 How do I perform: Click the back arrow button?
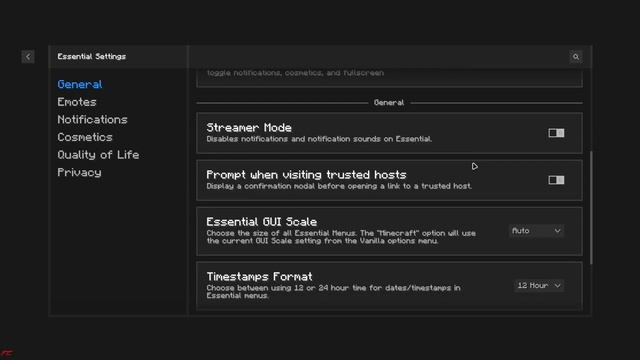pos(28,57)
